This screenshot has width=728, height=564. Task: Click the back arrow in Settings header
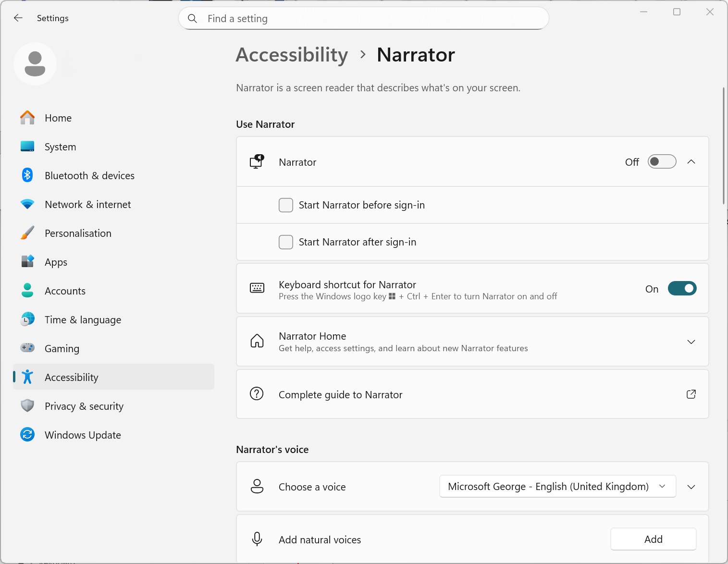tap(18, 18)
